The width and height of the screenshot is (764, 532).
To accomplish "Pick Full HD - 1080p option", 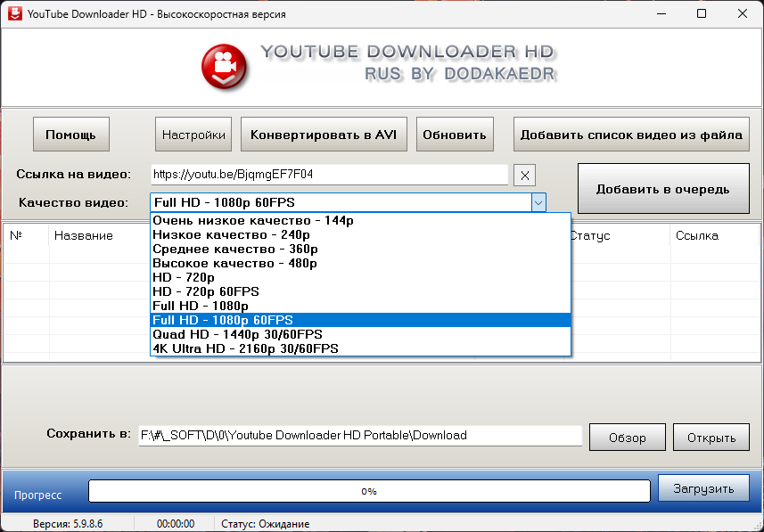I will pos(360,306).
